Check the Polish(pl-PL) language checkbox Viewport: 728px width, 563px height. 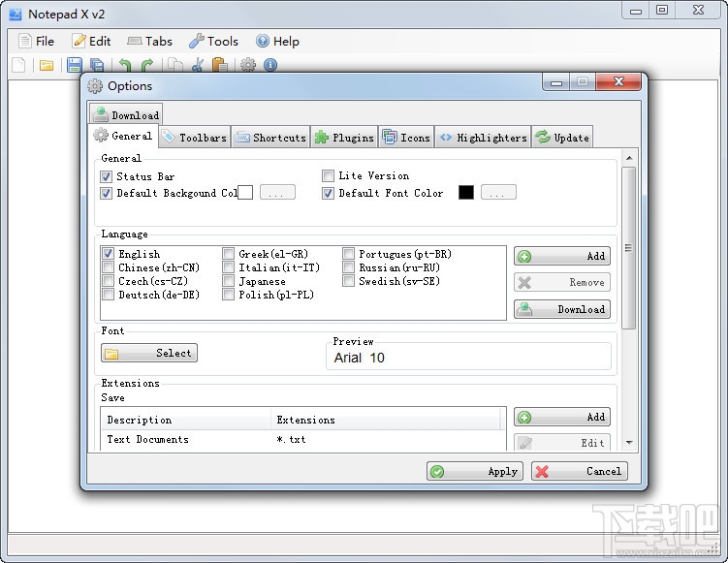228,294
